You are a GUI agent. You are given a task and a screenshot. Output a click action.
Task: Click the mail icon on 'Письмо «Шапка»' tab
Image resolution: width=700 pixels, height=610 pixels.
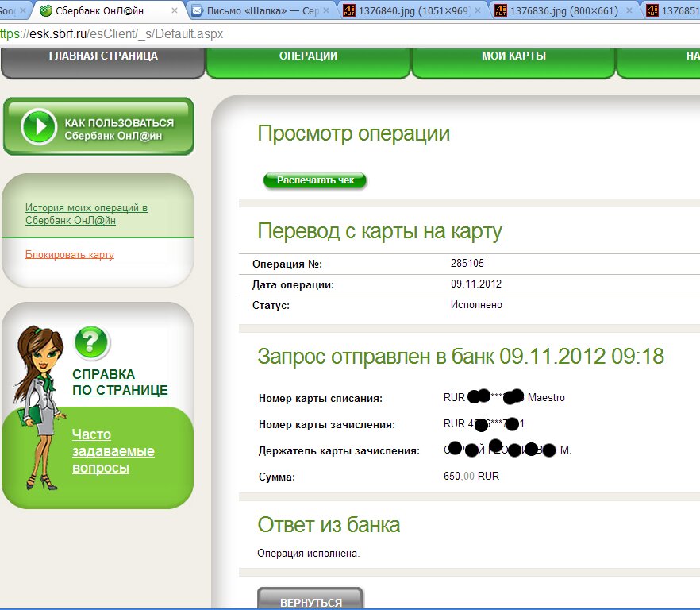(x=197, y=10)
